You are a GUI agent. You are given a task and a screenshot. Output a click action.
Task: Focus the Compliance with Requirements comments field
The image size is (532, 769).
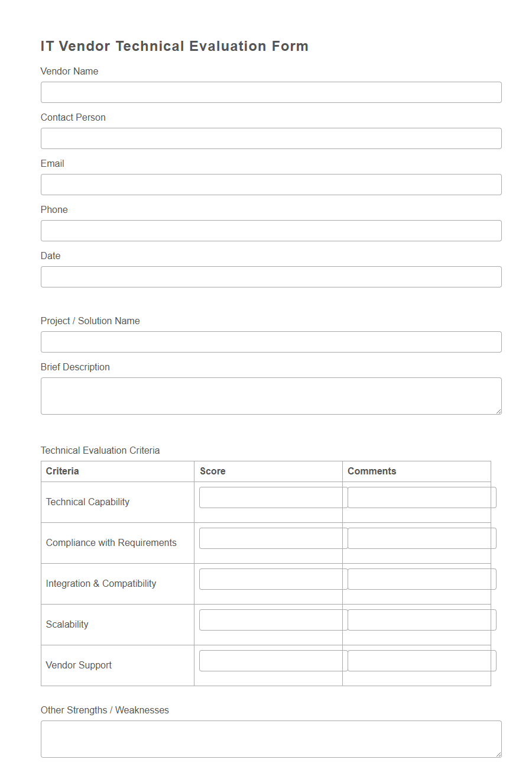(x=421, y=538)
